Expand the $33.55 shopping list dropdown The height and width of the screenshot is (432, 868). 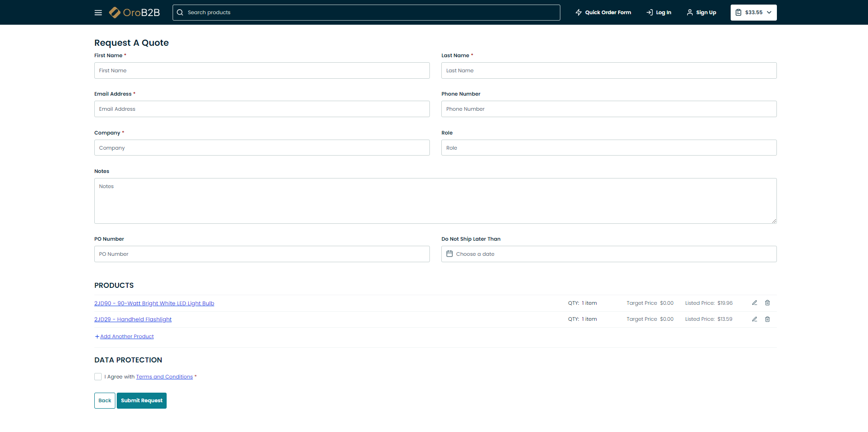754,12
